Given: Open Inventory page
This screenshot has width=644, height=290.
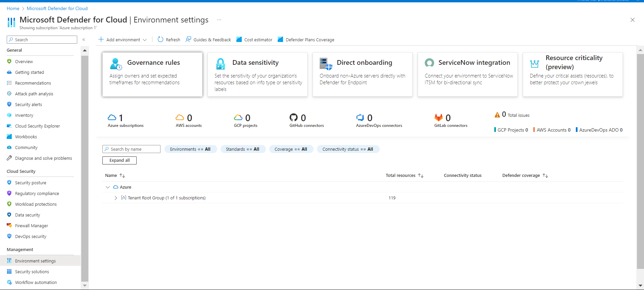Looking at the screenshot, I should 24,115.
